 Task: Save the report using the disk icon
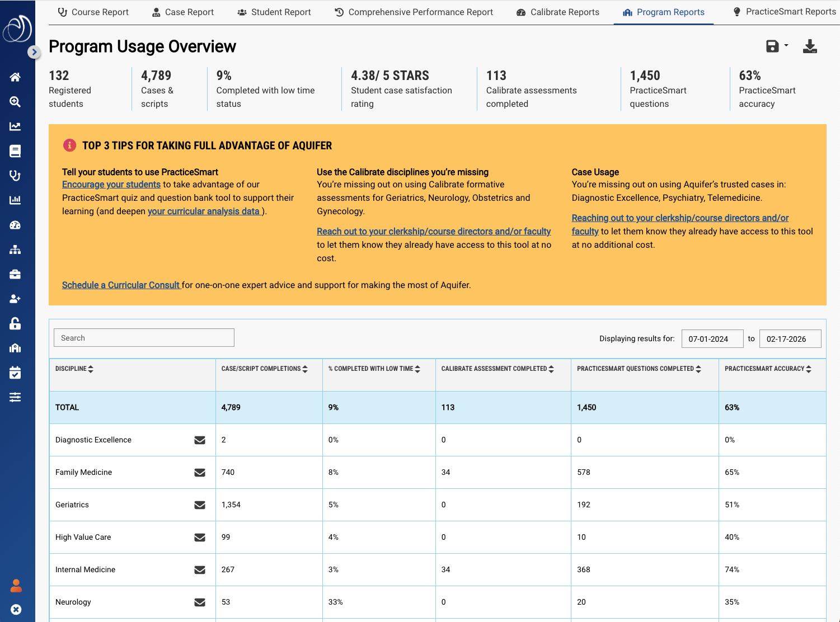773,46
